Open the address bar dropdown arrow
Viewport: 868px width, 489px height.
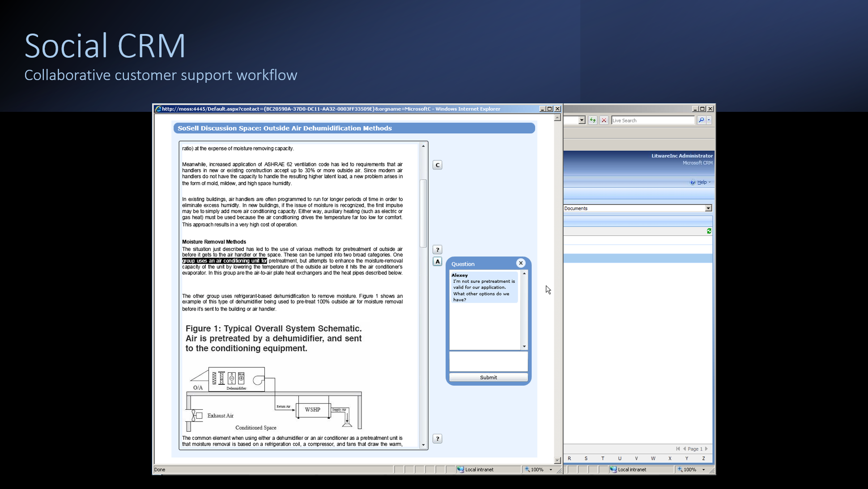[581, 120]
